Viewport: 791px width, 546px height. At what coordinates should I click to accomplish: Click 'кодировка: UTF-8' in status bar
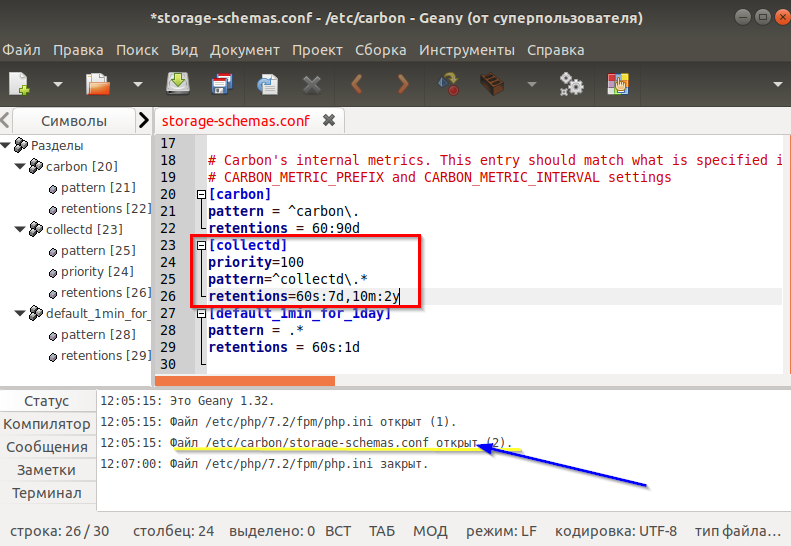click(x=615, y=531)
